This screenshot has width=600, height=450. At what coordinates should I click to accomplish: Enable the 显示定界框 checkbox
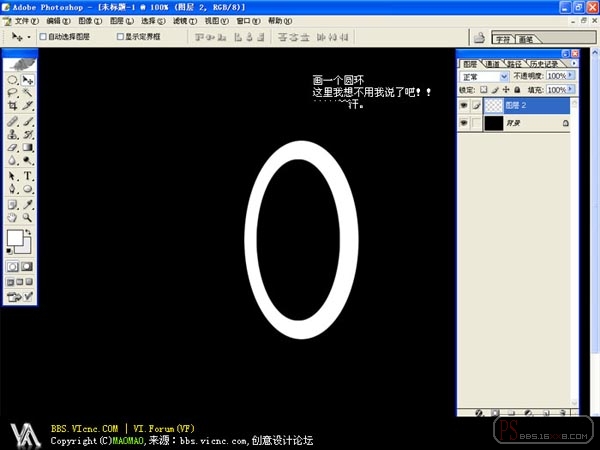pyautogui.click(x=120, y=36)
